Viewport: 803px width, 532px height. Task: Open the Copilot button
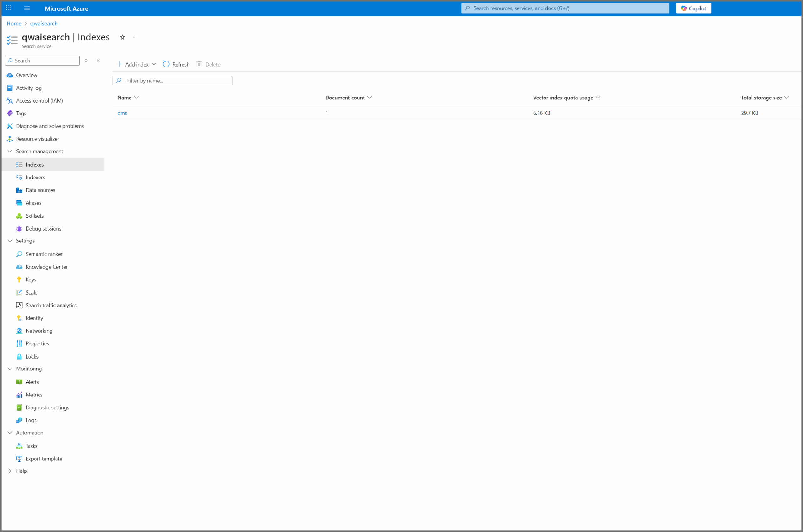click(693, 8)
